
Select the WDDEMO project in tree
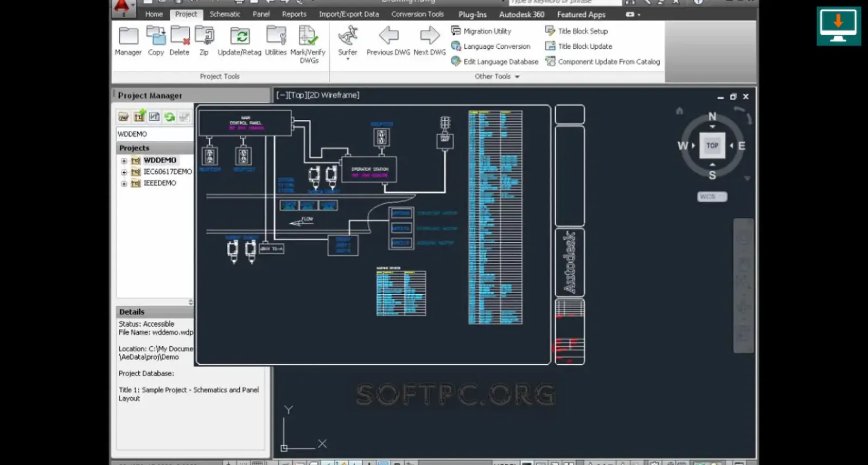pos(159,160)
